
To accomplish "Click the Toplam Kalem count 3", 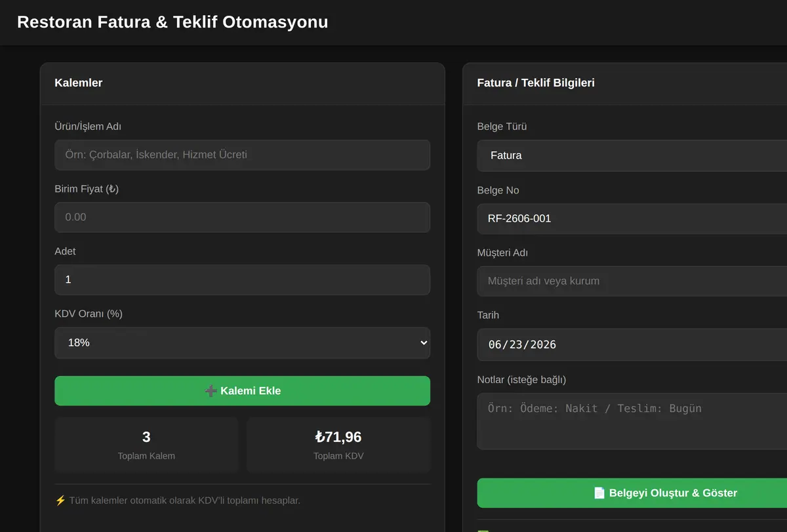I will [x=146, y=437].
